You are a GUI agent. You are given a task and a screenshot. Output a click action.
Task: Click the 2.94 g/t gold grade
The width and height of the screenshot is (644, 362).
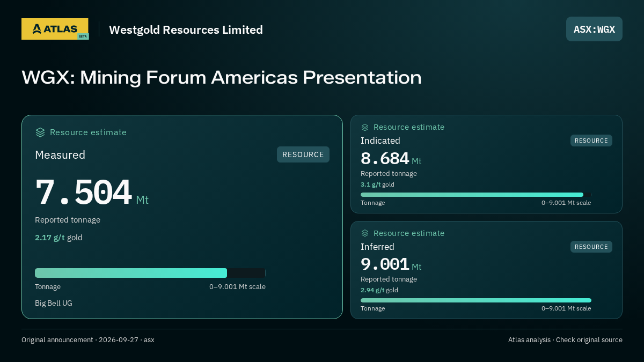[x=379, y=290]
